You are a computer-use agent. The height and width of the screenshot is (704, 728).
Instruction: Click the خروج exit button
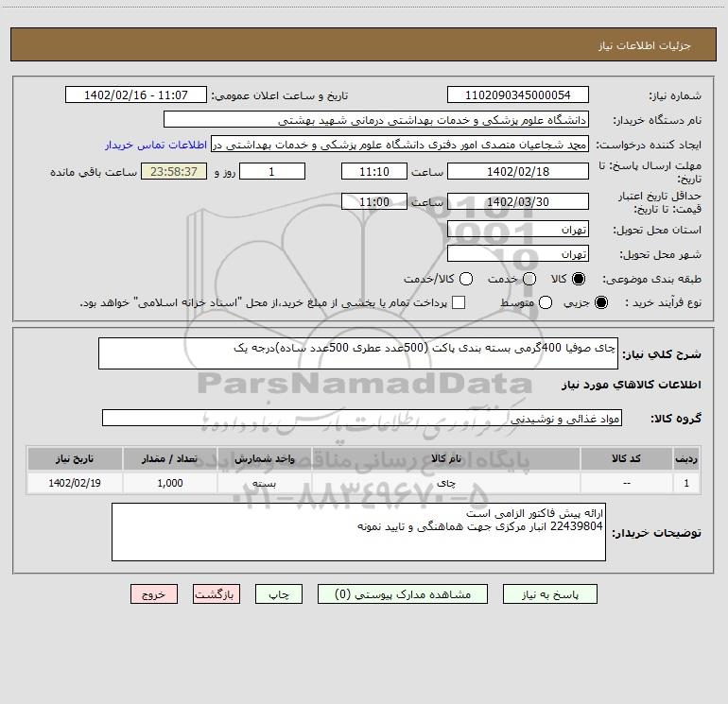[x=154, y=594]
